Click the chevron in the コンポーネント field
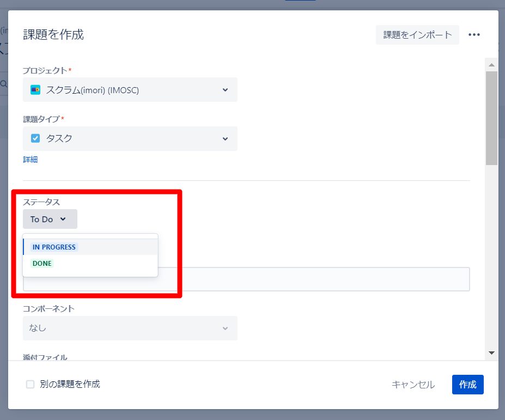Screen dimensions: 505x420 [225, 328]
